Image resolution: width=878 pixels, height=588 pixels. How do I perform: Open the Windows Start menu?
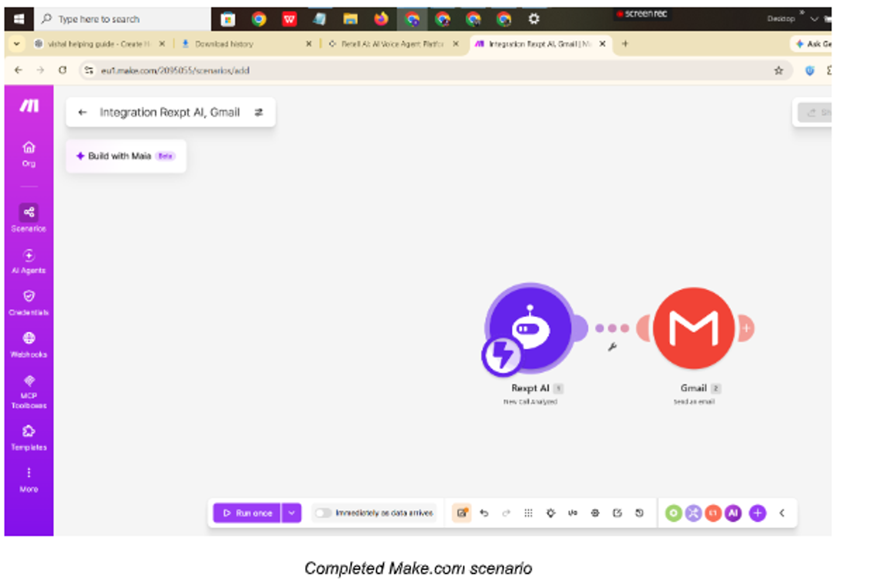(19, 19)
